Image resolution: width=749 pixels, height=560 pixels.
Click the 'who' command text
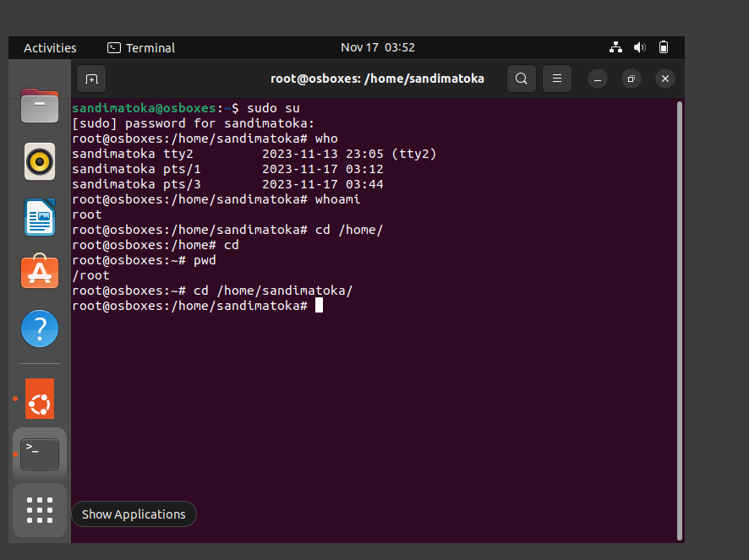(326, 139)
